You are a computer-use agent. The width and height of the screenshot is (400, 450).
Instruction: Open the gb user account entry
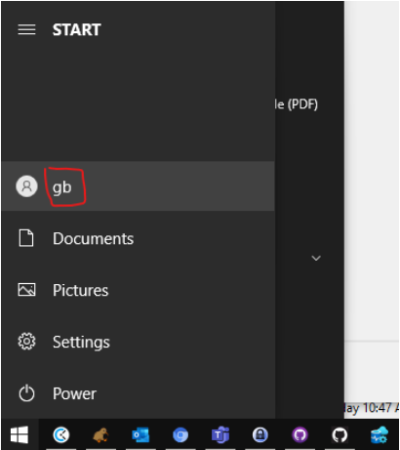click(138, 186)
